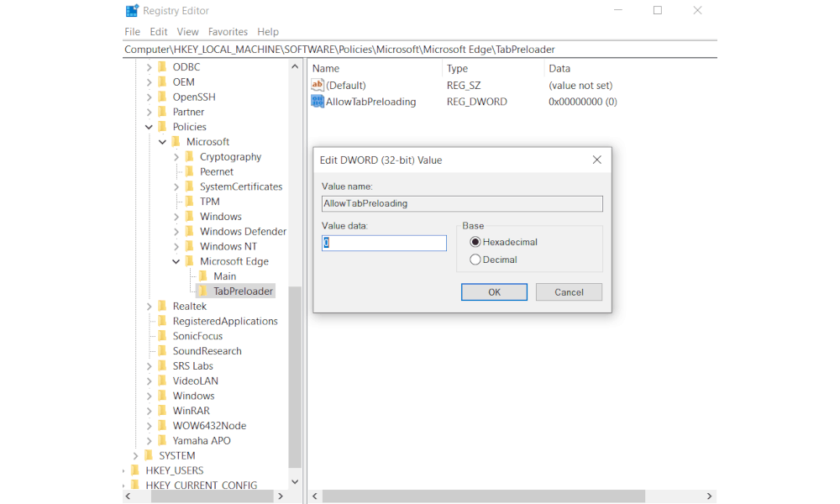Screen dimensions: 840x504
Task: Confirm the DWORD edit with OK
Action: click(x=494, y=292)
